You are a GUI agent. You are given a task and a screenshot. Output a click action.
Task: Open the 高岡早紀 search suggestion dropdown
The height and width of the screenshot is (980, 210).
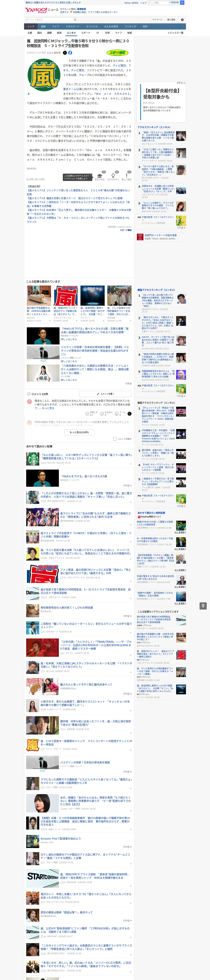175,3
